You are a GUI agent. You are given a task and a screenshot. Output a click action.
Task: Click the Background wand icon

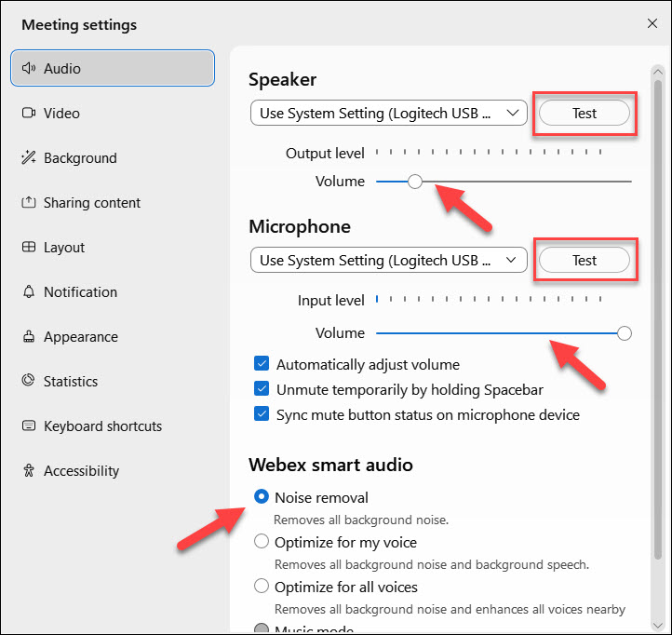coord(28,158)
